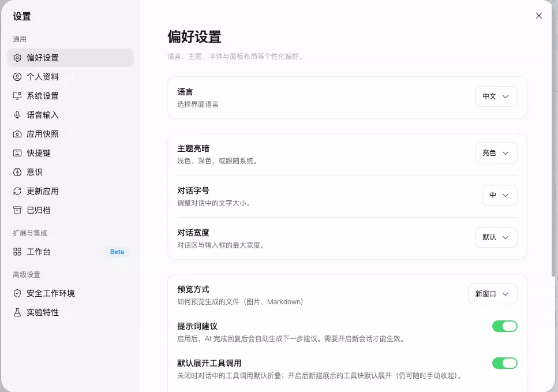Click the 浅色、深色，或跟随系统 description
Image resolution: width=558 pixels, height=392 pixels.
pos(217,161)
